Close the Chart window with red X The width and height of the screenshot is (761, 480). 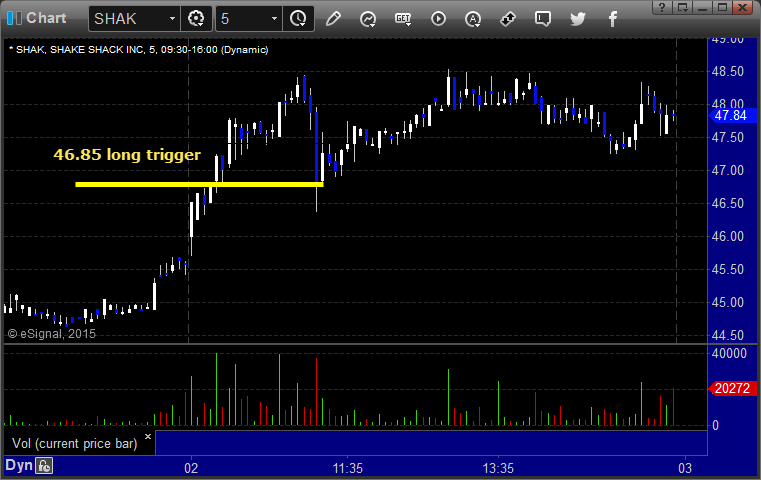[742, 7]
